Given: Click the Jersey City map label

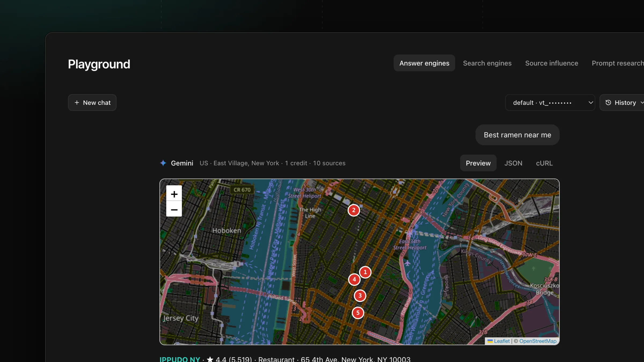Looking at the screenshot, I should 181,318.
